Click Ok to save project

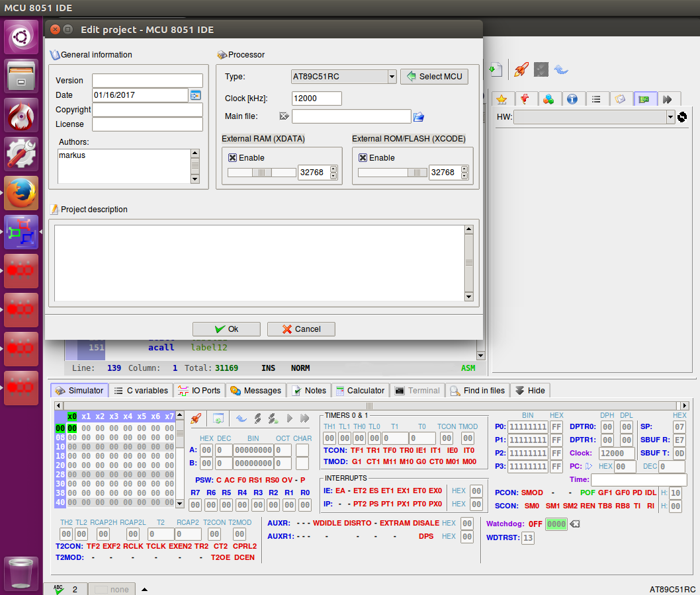point(226,329)
